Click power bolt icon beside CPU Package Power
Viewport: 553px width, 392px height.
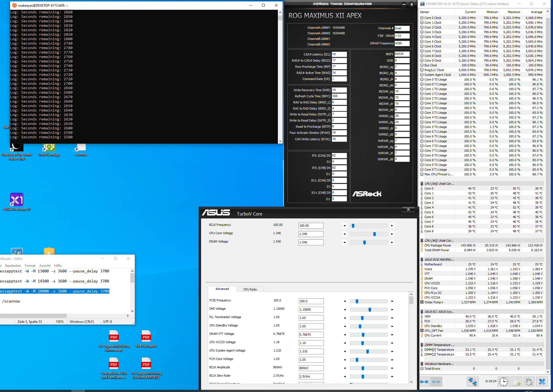[x=422, y=245]
